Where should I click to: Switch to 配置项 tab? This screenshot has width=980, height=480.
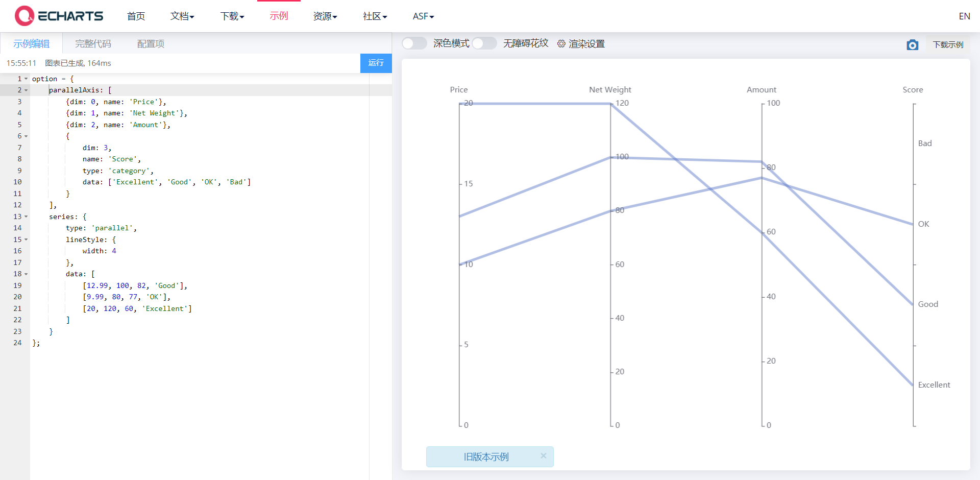coord(151,44)
